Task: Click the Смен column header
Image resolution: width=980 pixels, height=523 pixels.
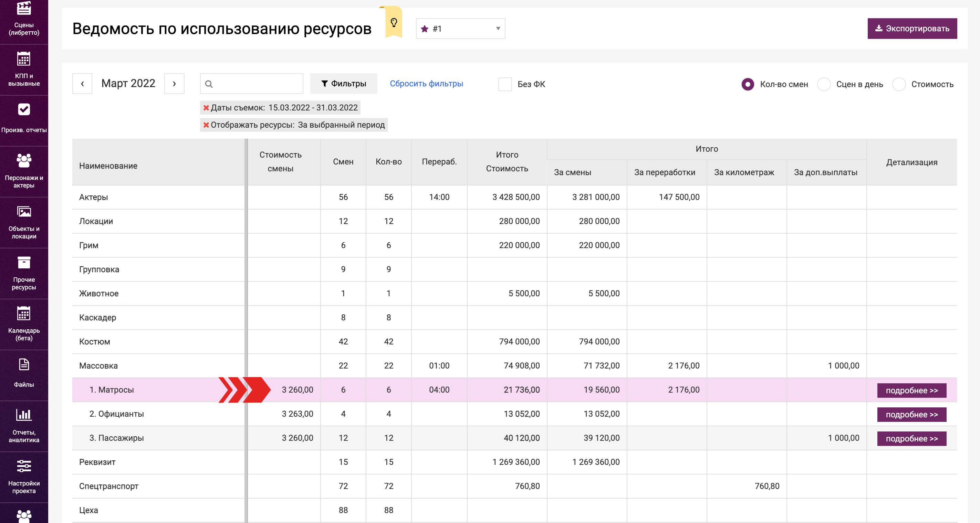Action: pyautogui.click(x=343, y=162)
